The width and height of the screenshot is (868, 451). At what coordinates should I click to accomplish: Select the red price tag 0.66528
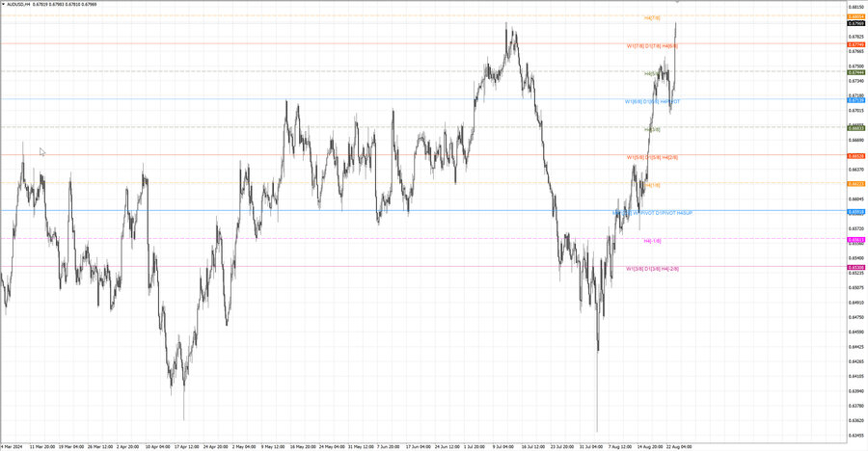[x=856, y=156]
